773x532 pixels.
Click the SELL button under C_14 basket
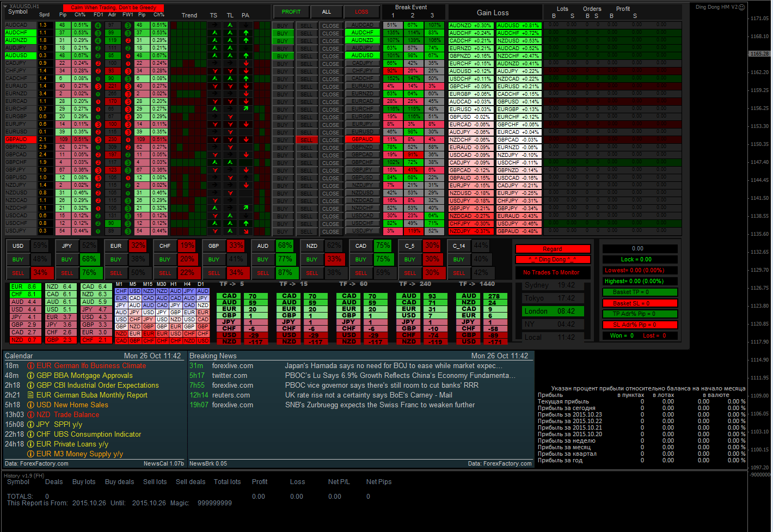tap(459, 273)
